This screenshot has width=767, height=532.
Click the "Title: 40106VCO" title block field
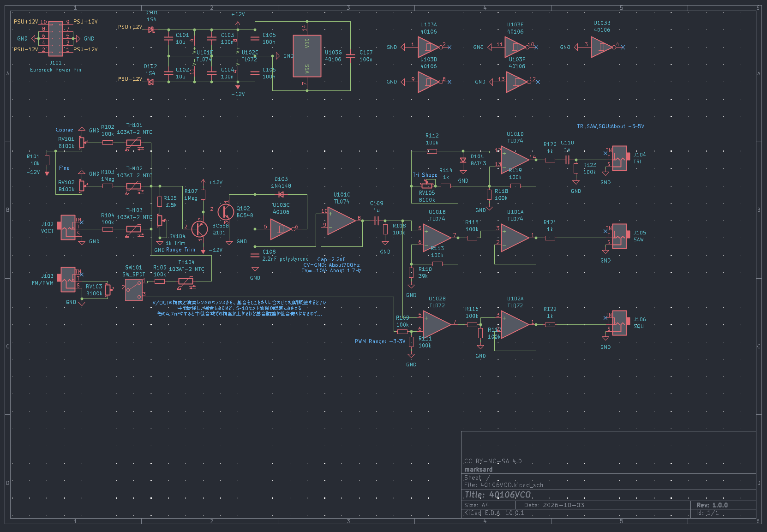(498, 495)
